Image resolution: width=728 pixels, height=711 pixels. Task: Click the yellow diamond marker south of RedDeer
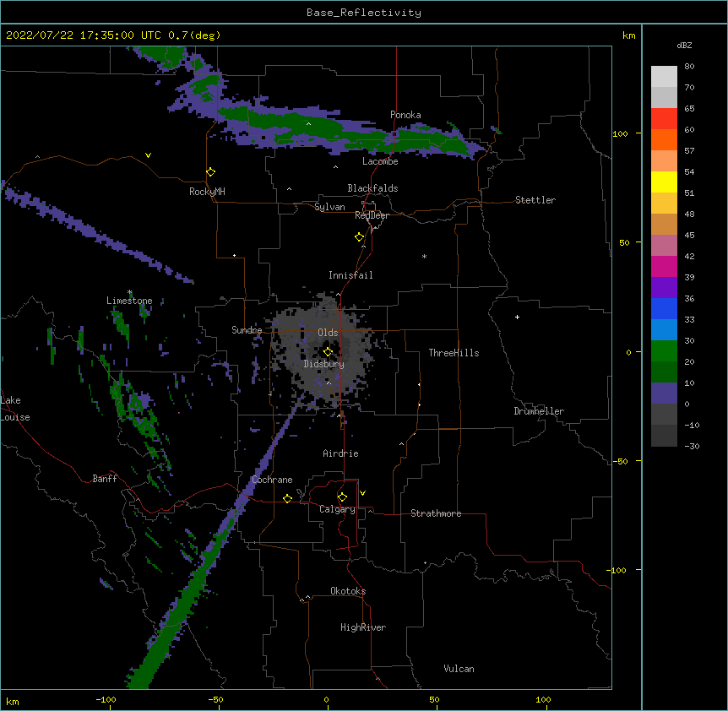(360, 237)
